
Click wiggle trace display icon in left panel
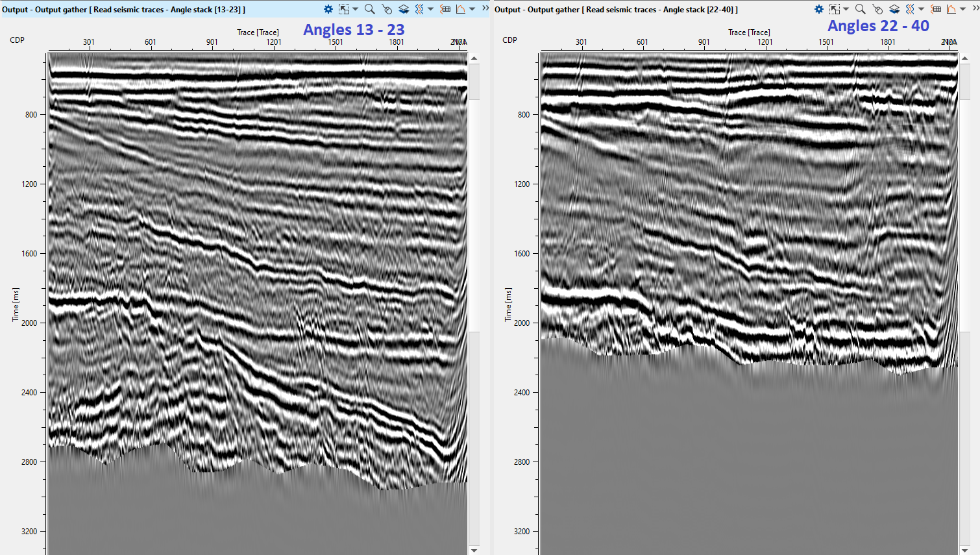point(419,9)
